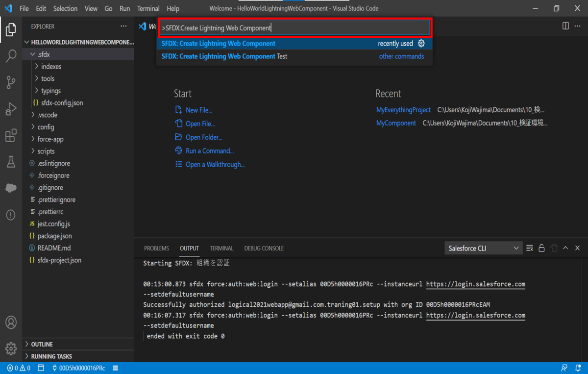Collapse the HELLOWORLDLIGHTNINGWEBCOMPONENT root folder
The width and height of the screenshot is (588, 374).
(x=78, y=42)
